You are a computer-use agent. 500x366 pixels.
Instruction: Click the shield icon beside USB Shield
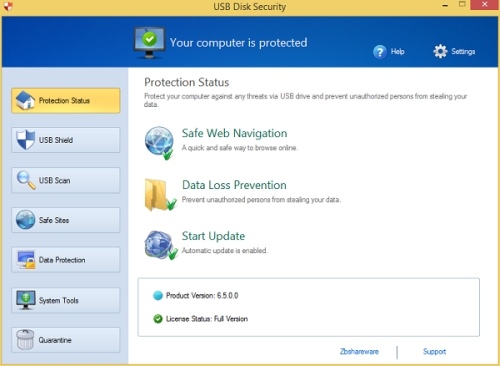25,140
